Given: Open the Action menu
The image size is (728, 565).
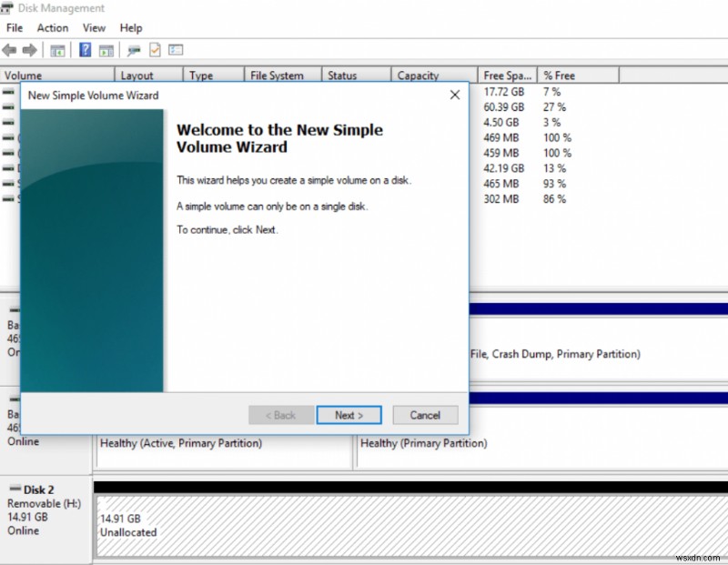Looking at the screenshot, I should tap(53, 28).
